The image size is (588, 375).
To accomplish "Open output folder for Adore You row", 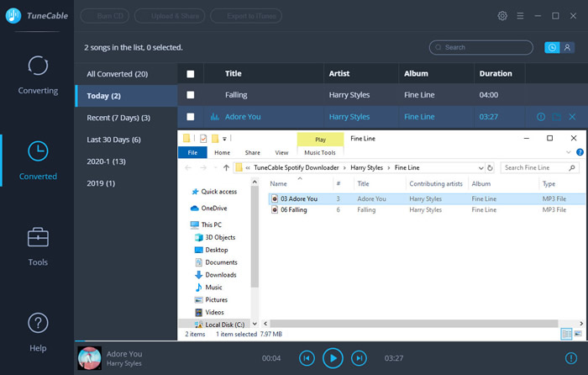I will click(556, 117).
